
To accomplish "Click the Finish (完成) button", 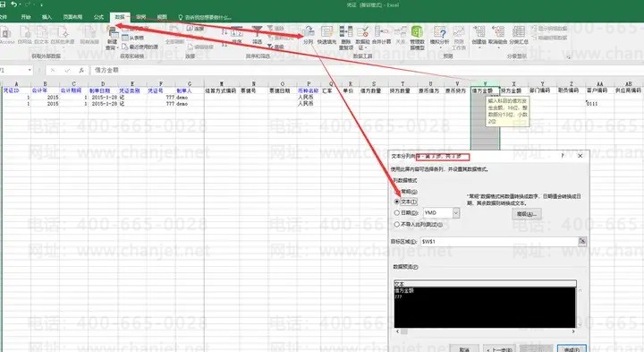I will [572, 348].
